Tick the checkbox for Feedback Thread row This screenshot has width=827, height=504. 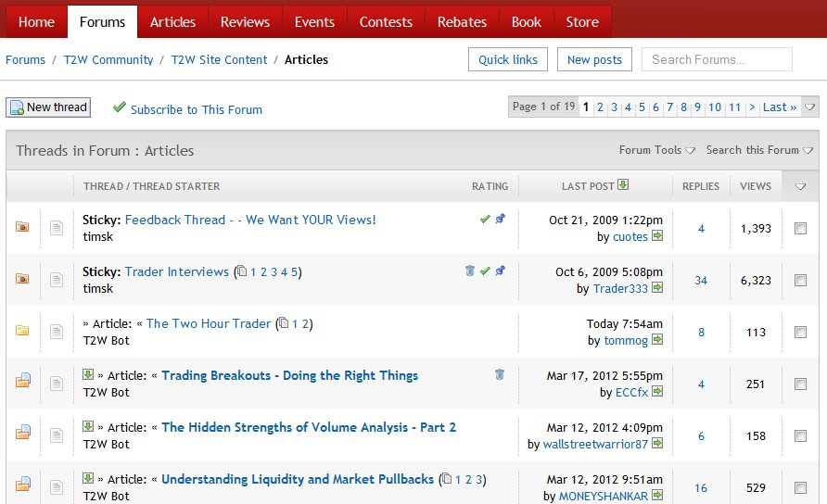coord(801,229)
